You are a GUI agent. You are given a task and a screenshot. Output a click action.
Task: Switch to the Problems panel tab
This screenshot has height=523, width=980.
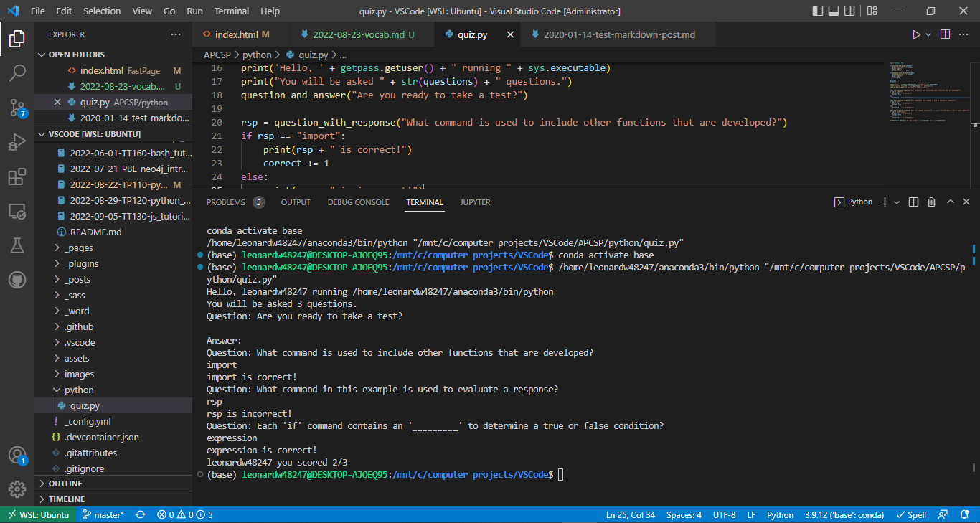pos(235,202)
